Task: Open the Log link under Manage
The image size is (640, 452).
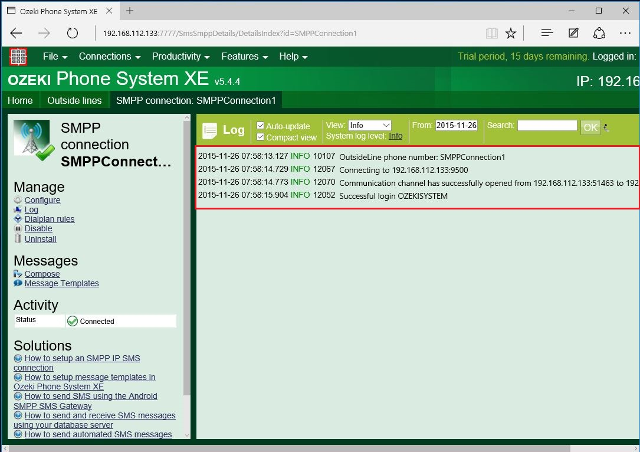Action: (x=31, y=209)
